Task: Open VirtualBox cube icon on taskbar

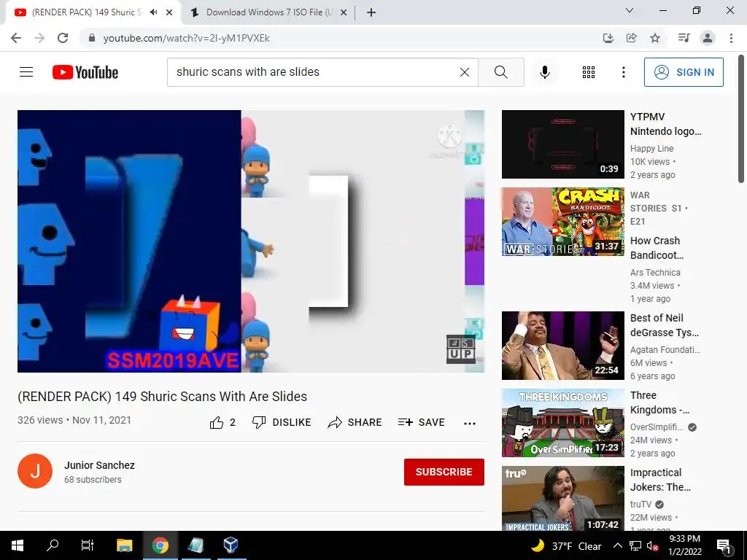Action: 231,545
